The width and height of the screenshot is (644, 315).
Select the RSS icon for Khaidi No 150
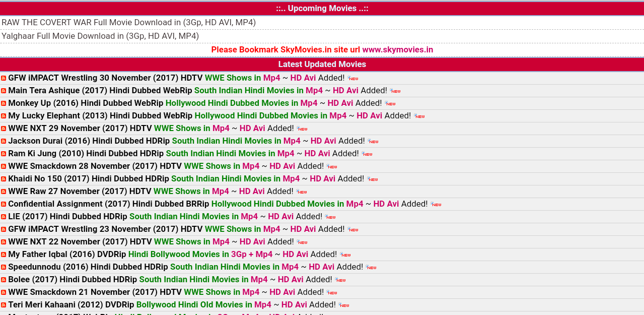click(4, 179)
